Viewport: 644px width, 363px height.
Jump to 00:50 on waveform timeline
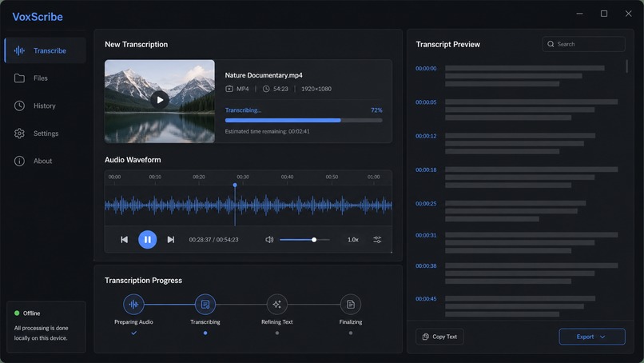coord(332,177)
